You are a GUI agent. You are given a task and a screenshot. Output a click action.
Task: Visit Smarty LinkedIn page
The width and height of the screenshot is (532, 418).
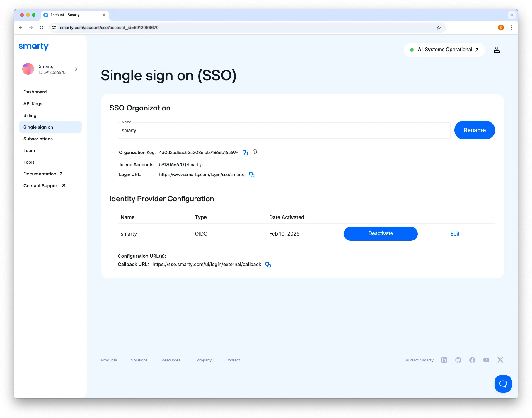(444, 360)
